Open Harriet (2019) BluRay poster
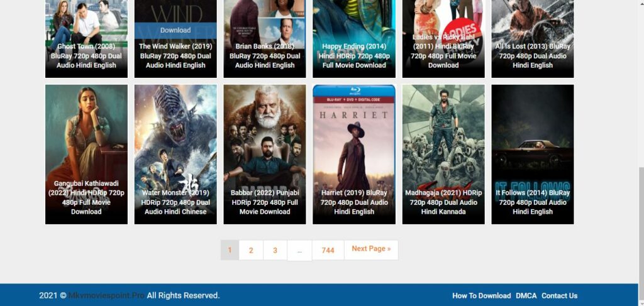The image size is (644, 306). 354,154
